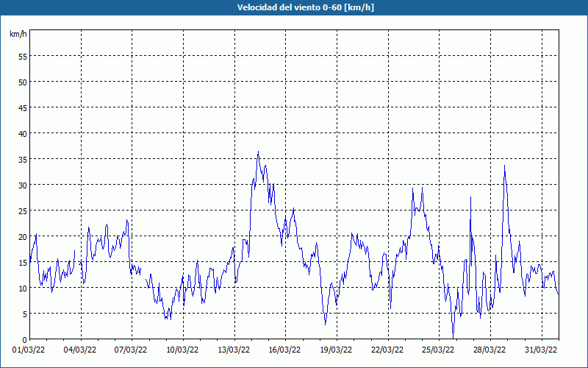
Task: Click the zero wind speed dip after 25/03/22
Action: 453,337
